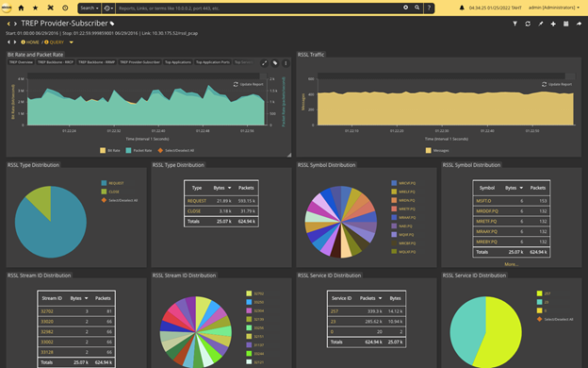588x368 pixels.
Task: Click the resize handle of Bit Rate widget
Action: click(289, 155)
